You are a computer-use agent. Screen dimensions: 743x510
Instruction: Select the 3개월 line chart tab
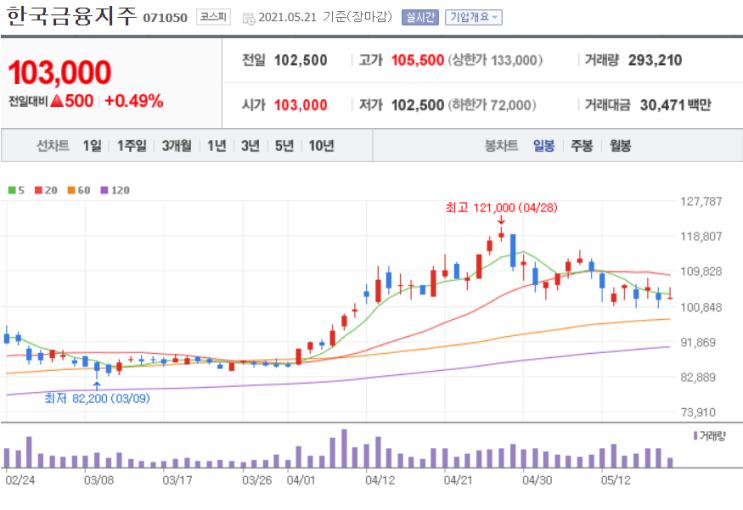pos(176,146)
